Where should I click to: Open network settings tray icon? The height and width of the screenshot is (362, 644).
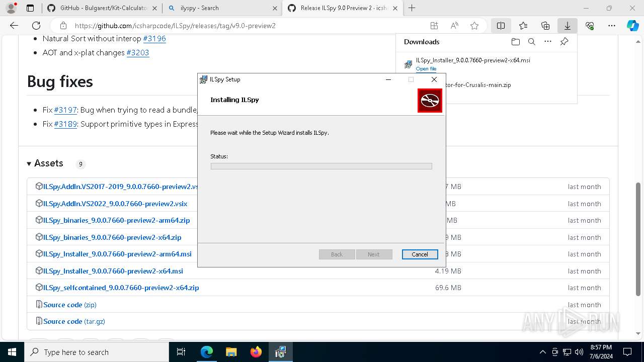567,352
